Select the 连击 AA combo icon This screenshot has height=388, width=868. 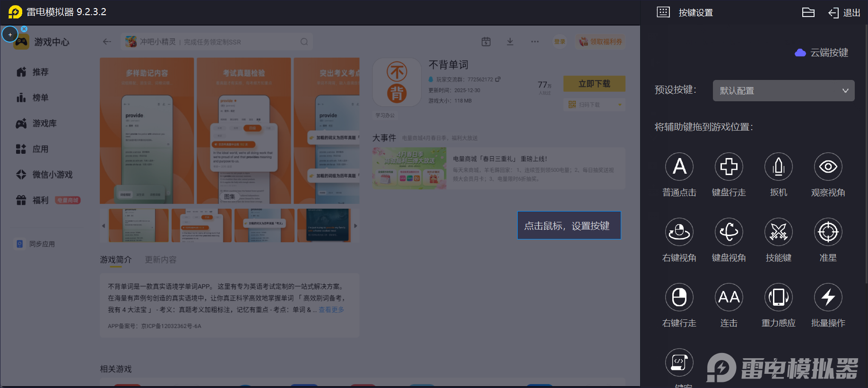coord(729,297)
